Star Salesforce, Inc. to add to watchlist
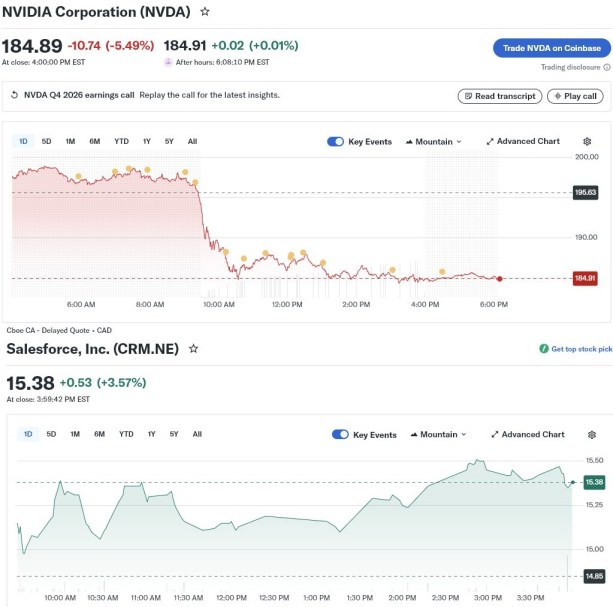This screenshot has height=607, width=613. tap(193, 349)
